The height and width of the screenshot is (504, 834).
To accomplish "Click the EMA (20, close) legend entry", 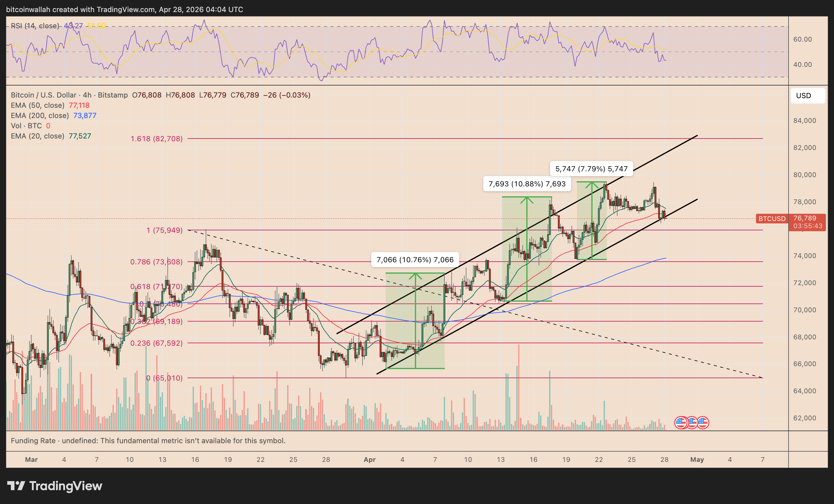I will point(37,136).
